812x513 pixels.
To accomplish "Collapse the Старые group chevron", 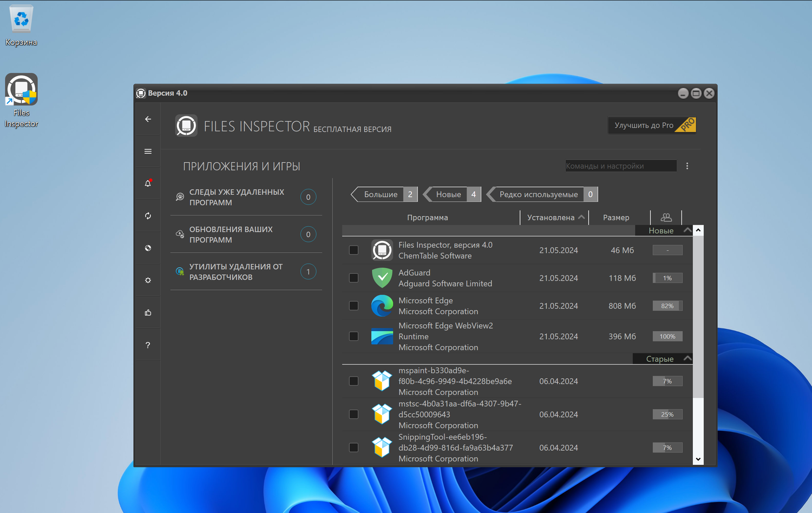I will click(x=687, y=359).
